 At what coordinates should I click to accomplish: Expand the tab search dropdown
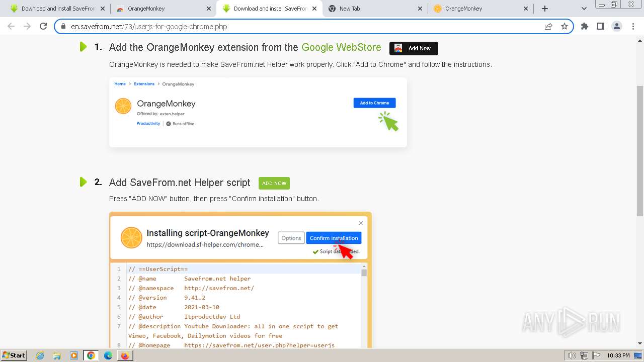tap(584, 9)
